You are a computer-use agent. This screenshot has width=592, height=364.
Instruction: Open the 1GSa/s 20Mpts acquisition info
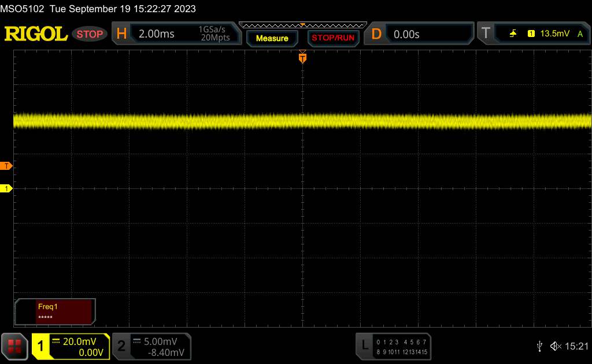pos(214,34)
